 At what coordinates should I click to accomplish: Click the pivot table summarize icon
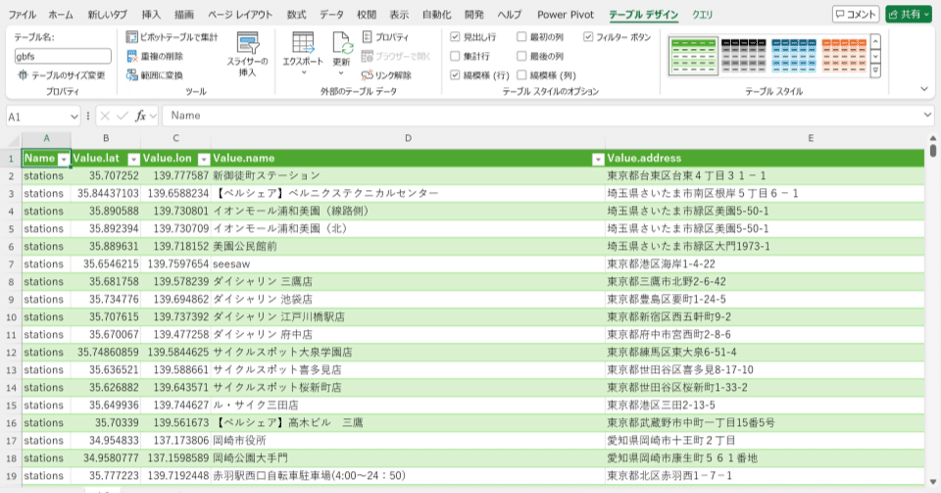(131, 37)
